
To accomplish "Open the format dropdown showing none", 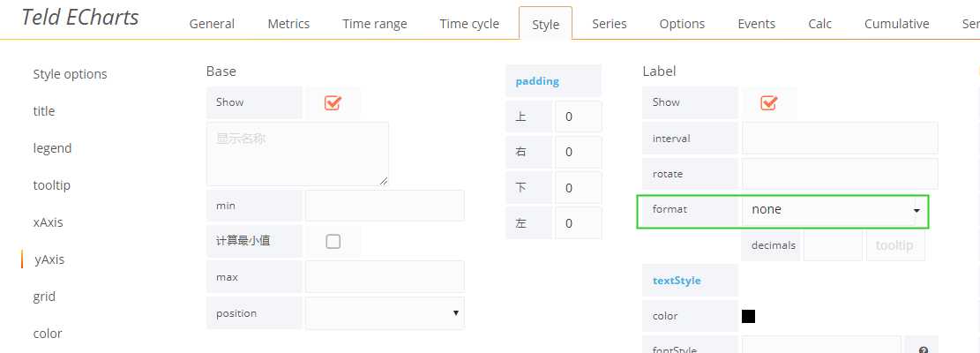I will [x=835, y=210].
